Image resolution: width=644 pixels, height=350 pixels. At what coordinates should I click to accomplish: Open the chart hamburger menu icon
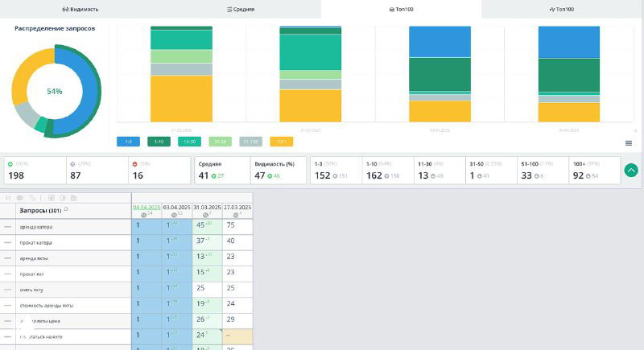click(x=629, y=143)
